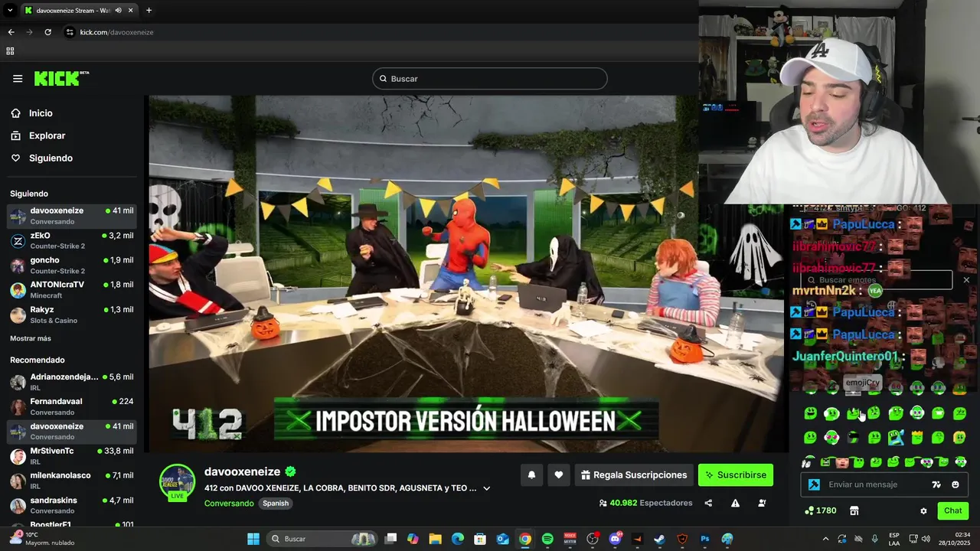Reload the page in the browser
Viewport: 980px width, 551px height.
(x=47, y=32)
